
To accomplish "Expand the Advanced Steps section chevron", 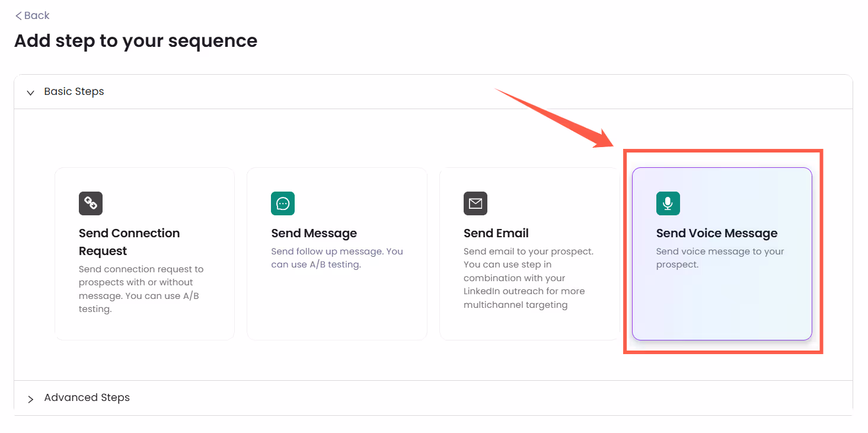I will [x=30, y=398].
